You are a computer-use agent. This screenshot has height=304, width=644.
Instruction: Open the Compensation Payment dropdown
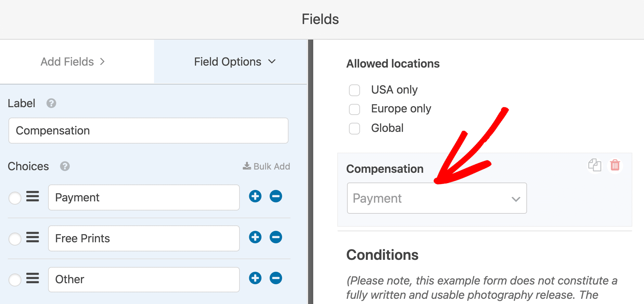point(437,198)
